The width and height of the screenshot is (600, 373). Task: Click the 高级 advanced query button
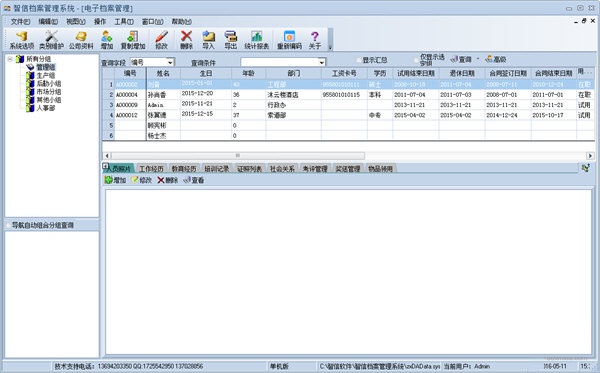pyautogui.click(x=496, y=59)
